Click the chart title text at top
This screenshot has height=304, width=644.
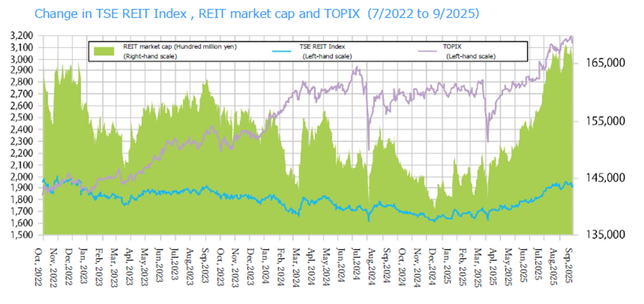tap(257, 13)
